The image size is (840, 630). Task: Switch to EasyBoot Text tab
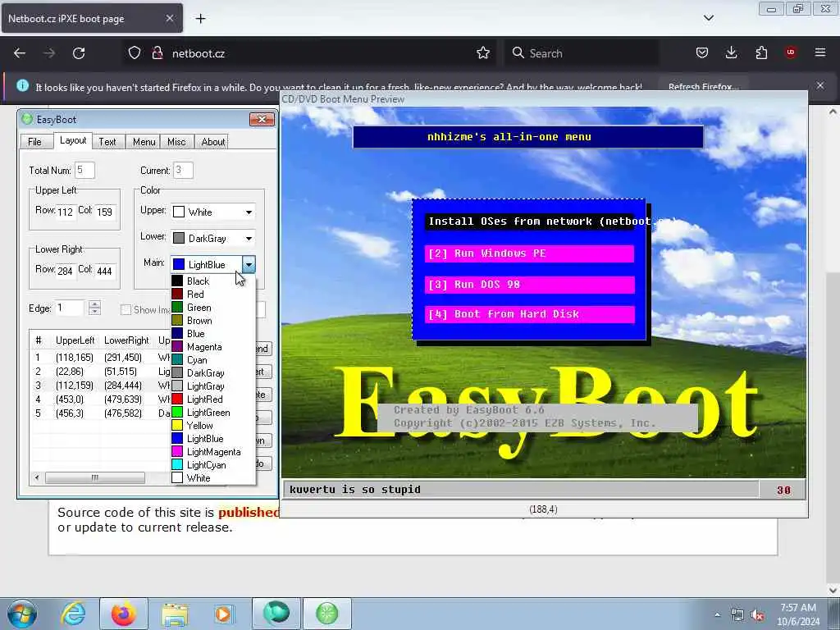tap(107, 142)
